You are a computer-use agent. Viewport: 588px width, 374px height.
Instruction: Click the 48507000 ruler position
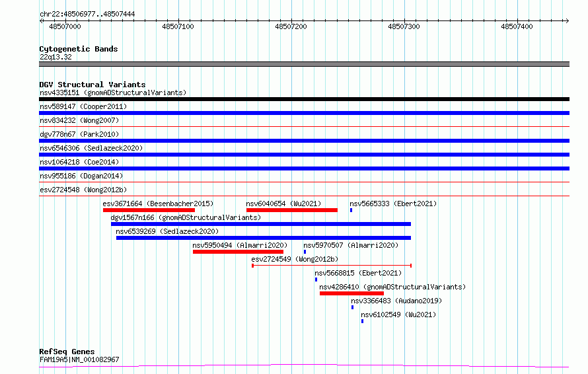(x=65, y=26)
